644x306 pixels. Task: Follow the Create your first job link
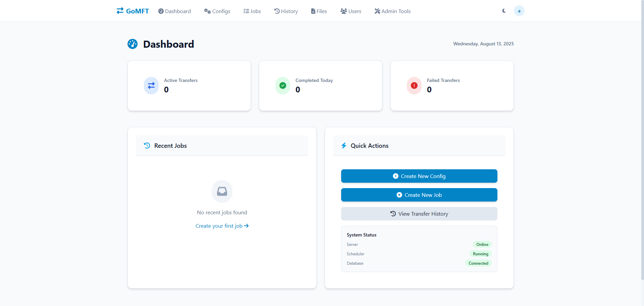click(222, 226)
